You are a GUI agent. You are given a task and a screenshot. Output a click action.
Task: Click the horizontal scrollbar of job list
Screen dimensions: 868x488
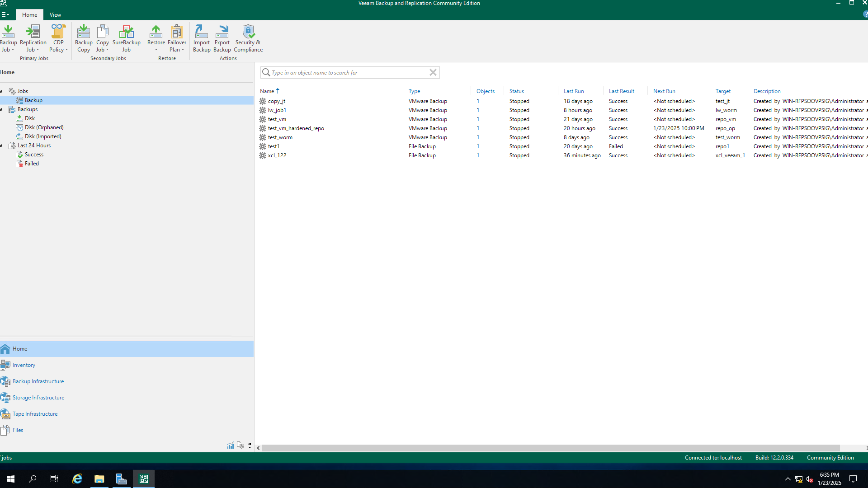550,448
